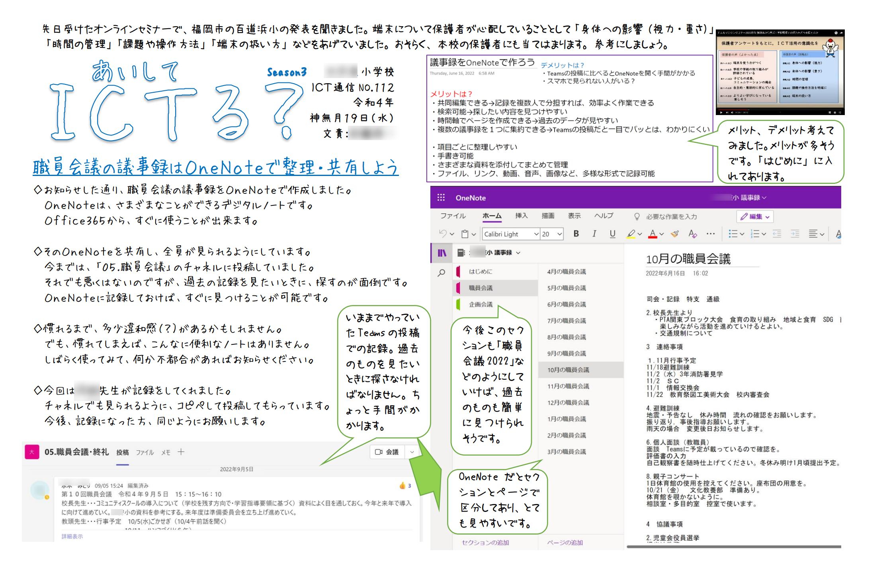The image size is (887, 588).
Task: Expand the numbered list style dropdown
Action: pos(764,234)
